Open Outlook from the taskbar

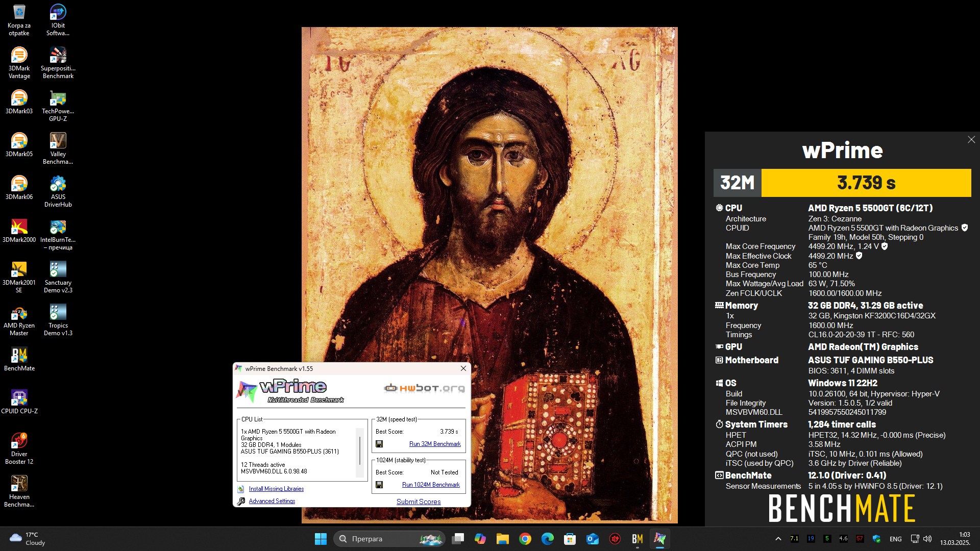click(592, 539)
